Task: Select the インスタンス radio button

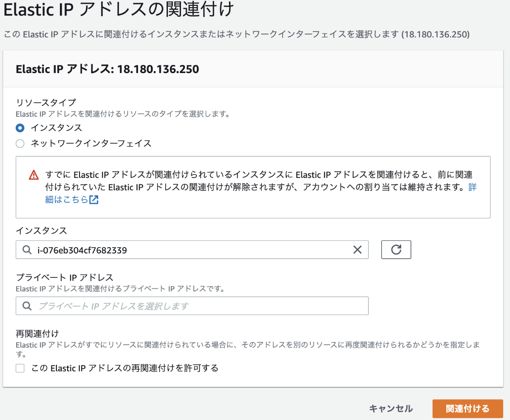Action: [x=20, y=127]
